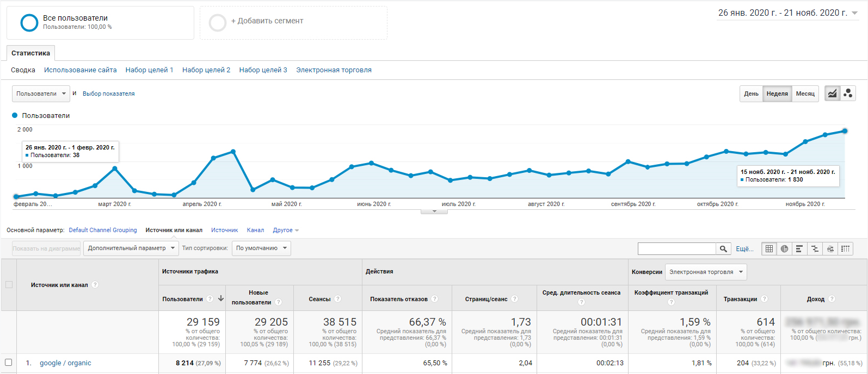Click inside the table search field
This screenshot has width=868, height=374.
[x=677, y=248]
